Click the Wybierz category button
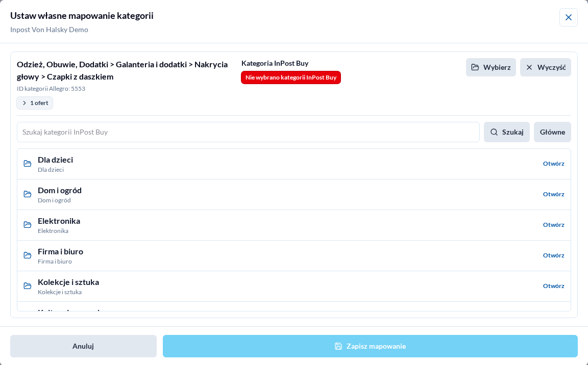The width and height of the screenshot is (588, 365). 491,67
